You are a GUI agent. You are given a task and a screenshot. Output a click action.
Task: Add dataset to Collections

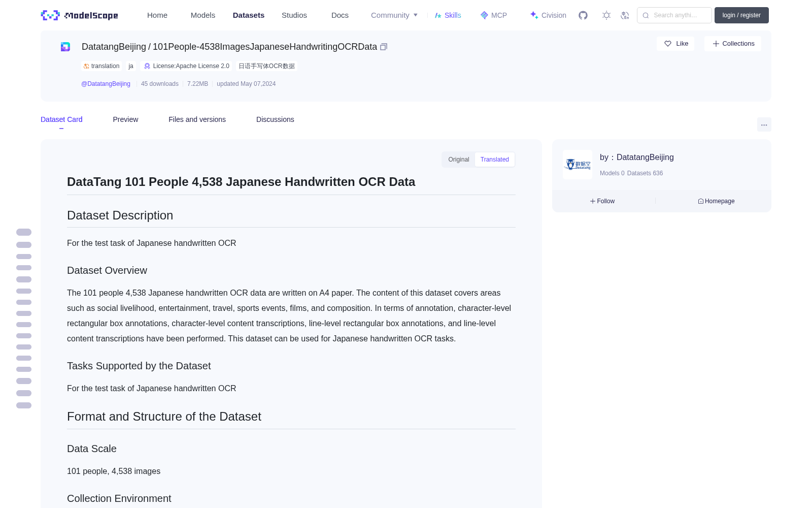click(x=733, y=44)
